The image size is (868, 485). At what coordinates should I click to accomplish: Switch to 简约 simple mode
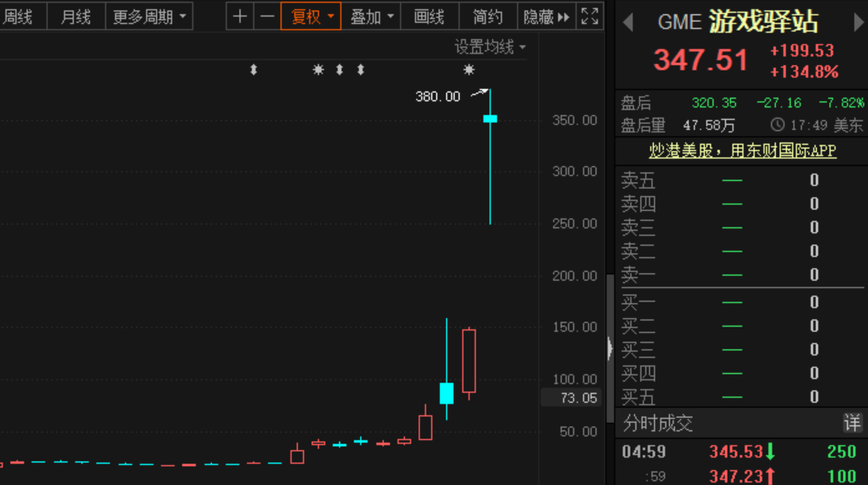point(488,17)
